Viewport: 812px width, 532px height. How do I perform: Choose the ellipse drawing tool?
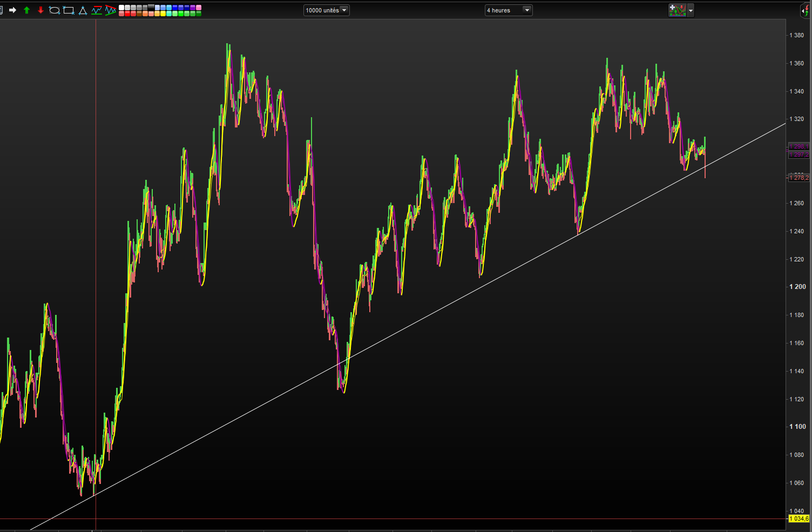point(55,10)
